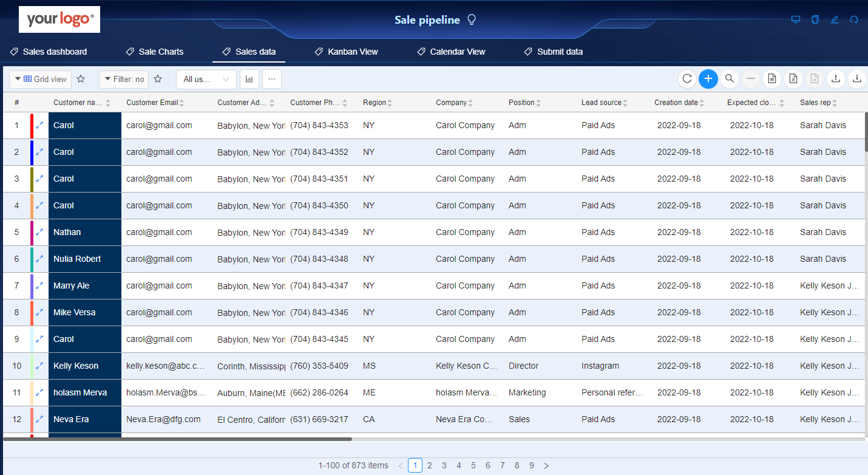Click the 'Personal refer...' lead source cell

click(612, 392)
